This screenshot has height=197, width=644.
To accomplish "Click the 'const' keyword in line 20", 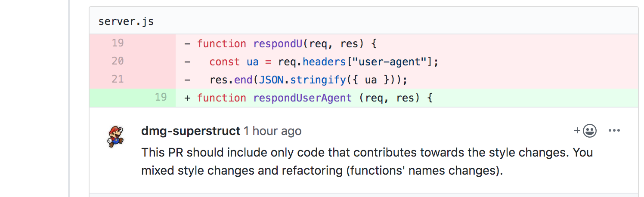I will pos(225,62).
